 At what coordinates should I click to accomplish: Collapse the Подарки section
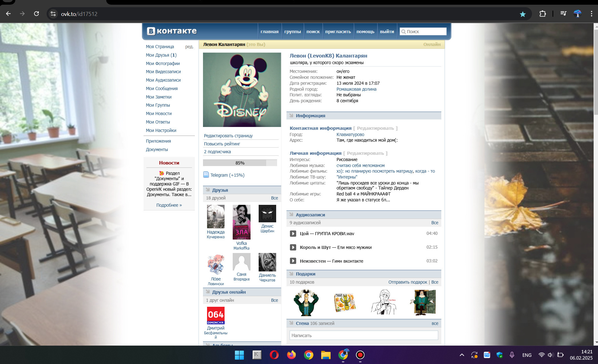click(x=291, y=274)
